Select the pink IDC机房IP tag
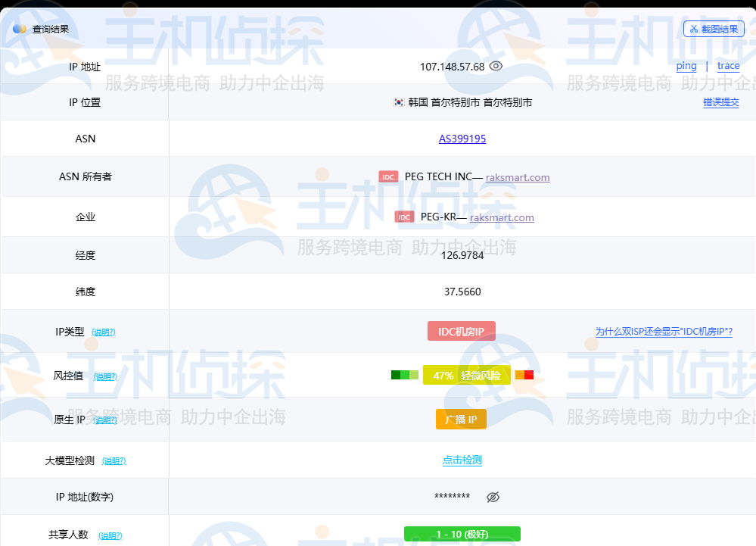The height and width of the screenshot is (546, 756). 461,330
